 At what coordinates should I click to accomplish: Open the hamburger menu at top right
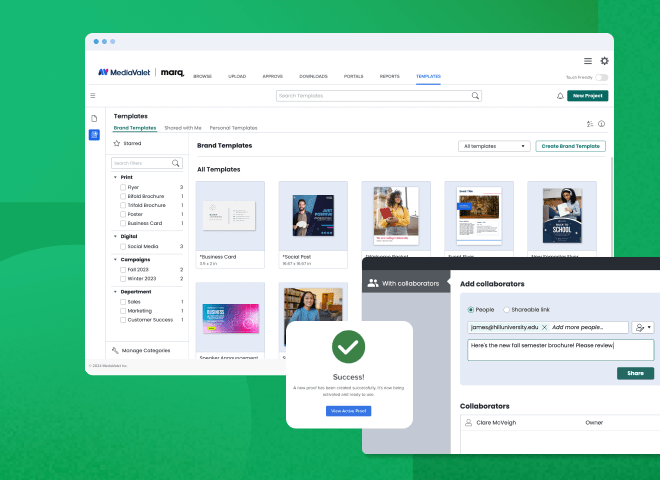588,61
